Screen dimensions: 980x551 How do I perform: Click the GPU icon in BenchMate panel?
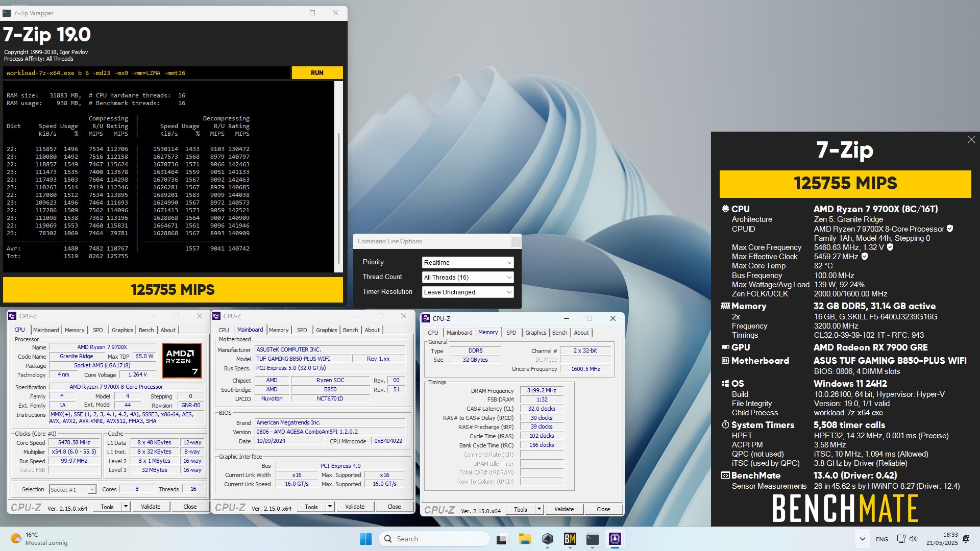point(725,347)
